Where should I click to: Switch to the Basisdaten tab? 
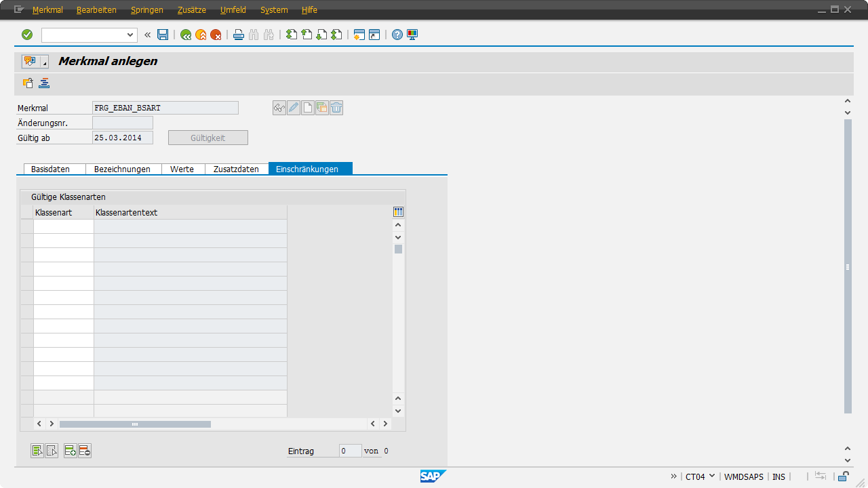click(x=50, y=169)
